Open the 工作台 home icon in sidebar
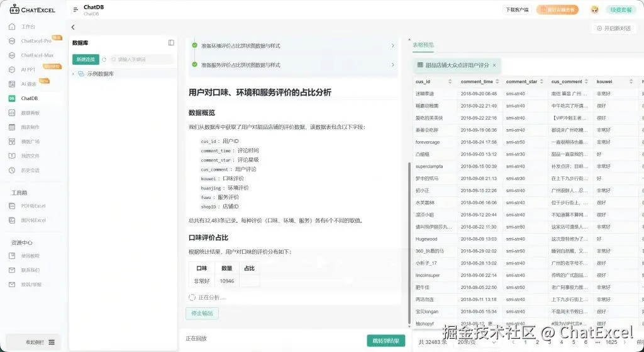 [12, 26]
